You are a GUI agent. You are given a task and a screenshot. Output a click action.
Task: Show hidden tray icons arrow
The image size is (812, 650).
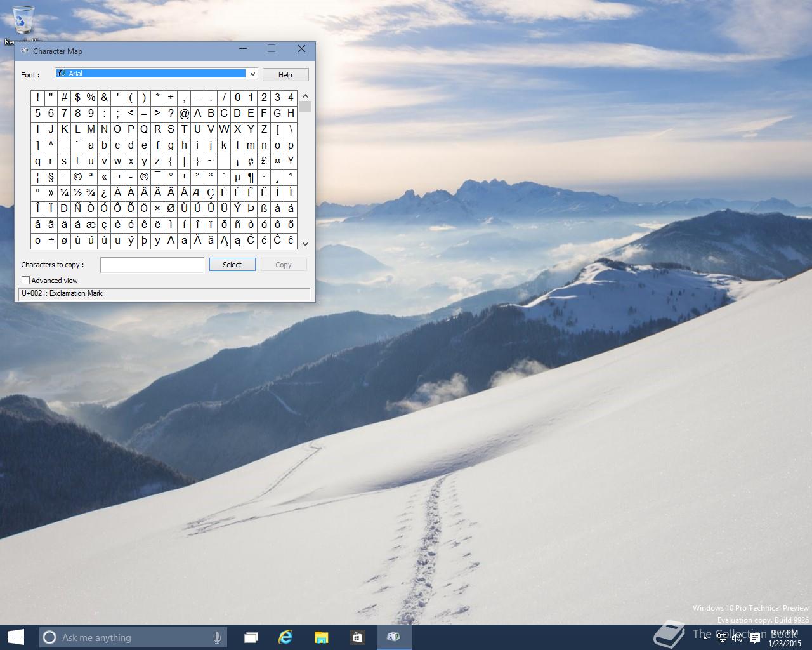[705, 639]
